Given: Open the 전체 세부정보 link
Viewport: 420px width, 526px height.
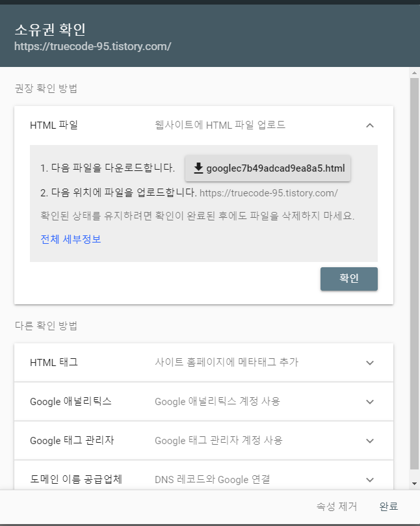Looking at the screenshot, I should (x=71, y=239).
